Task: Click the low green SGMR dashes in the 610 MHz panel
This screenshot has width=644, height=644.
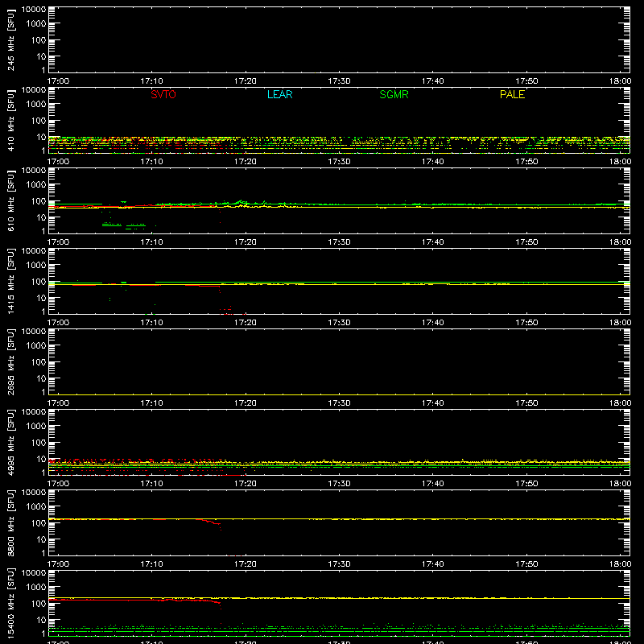Action: 123,225
